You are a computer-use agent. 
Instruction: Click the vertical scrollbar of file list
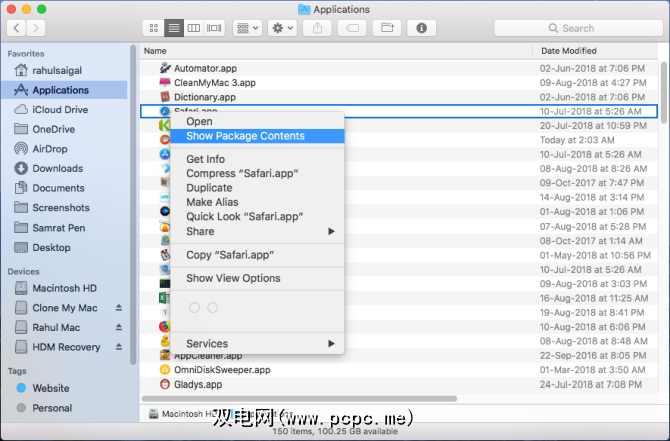tap(664, 92)
